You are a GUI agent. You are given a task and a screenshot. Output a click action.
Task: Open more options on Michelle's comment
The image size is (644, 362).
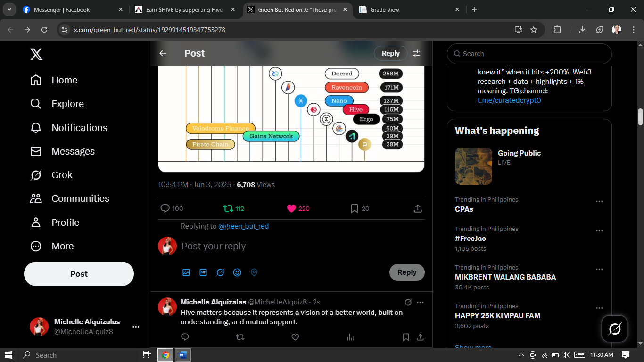[420, 302]
